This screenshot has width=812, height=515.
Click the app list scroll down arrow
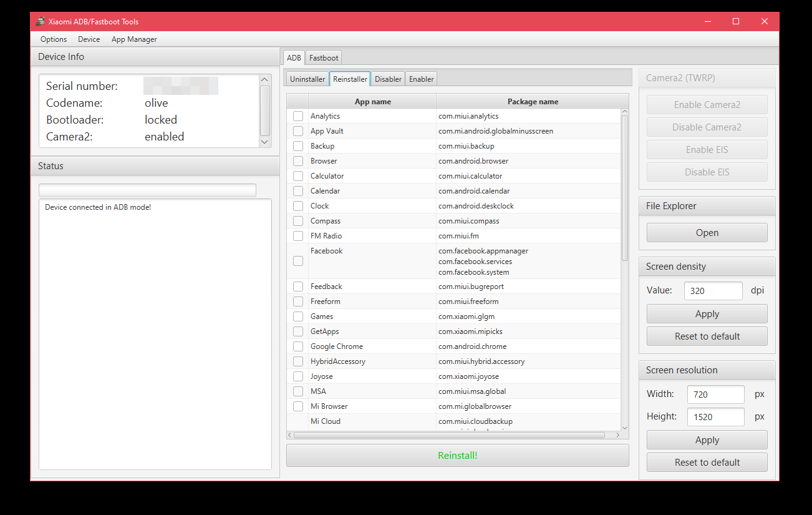(625, 428)
